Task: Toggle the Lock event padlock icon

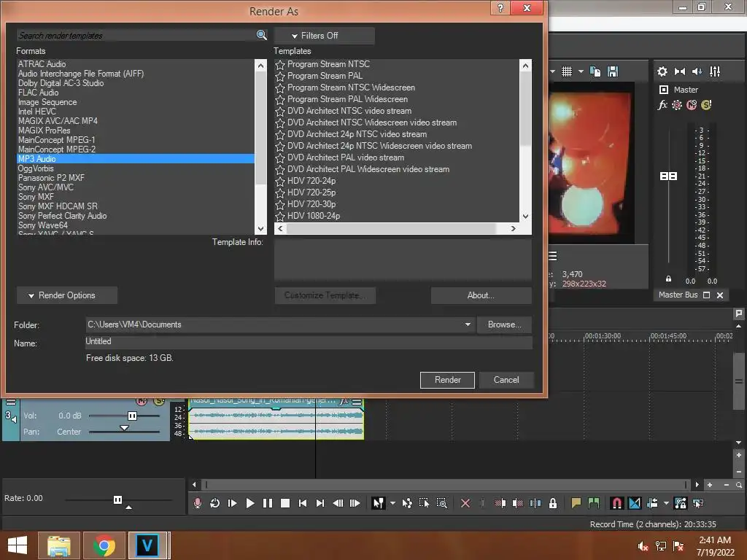Action: tap(553, 503)
